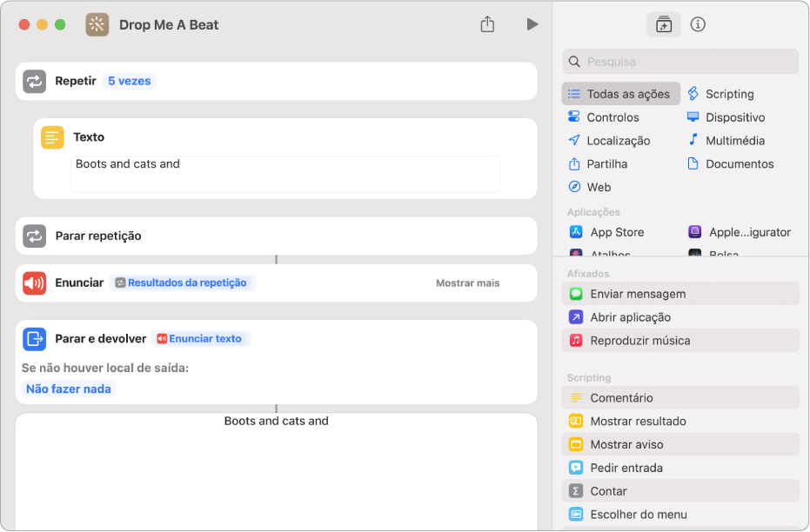
Task: Toggle the action library panel icon
Action: 663,24
